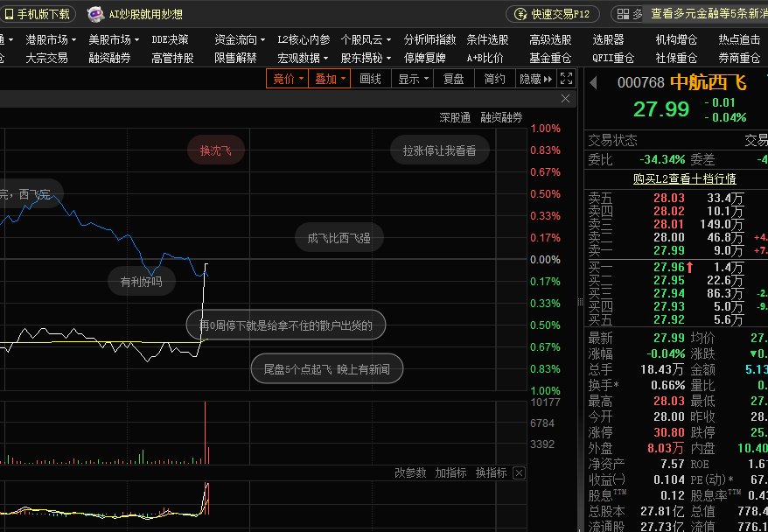Screen dimensions: 768x532
Task: Click the 卖三 price 28.01
Action: pyautogui.click(x=669, y=224)
